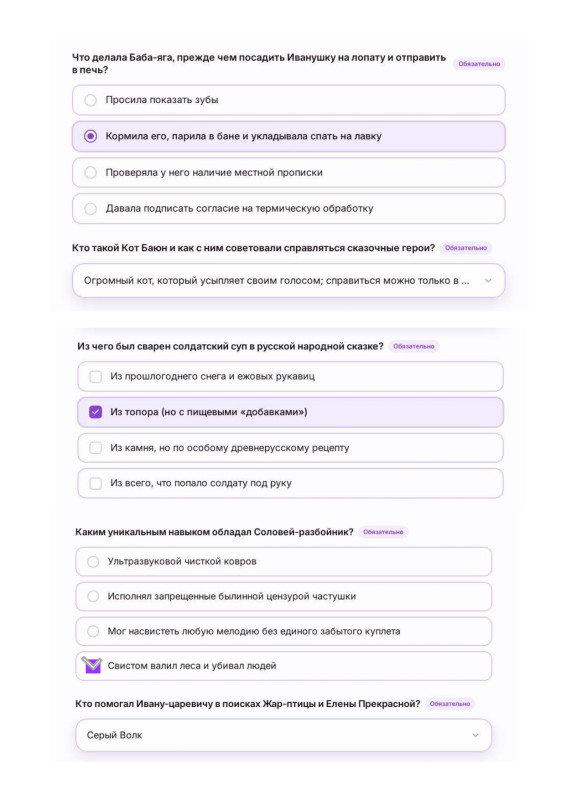
Task: Open the "Серый Волк" select field
Action: tap(284, 735)
